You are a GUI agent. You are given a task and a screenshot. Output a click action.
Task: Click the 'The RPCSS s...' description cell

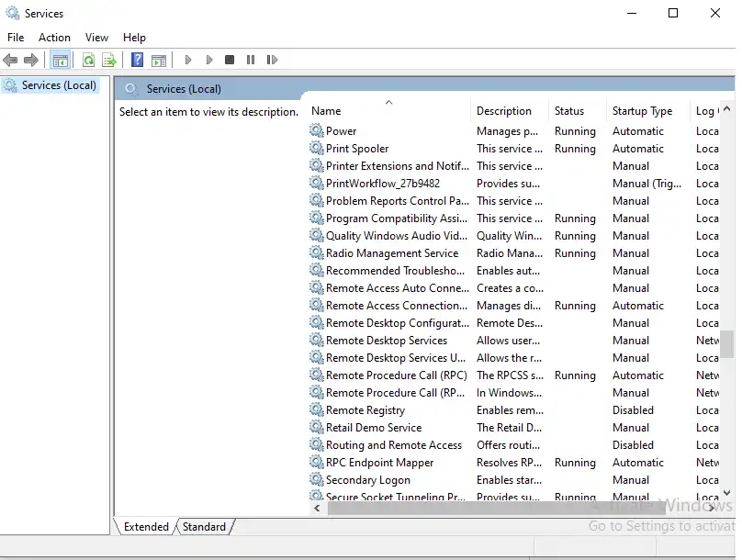pos(511,375)
